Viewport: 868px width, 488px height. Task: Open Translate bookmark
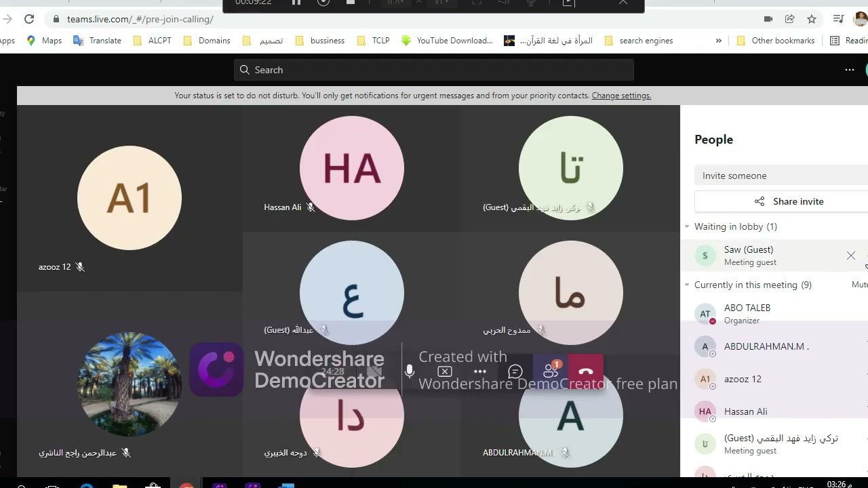pos(96,41)
